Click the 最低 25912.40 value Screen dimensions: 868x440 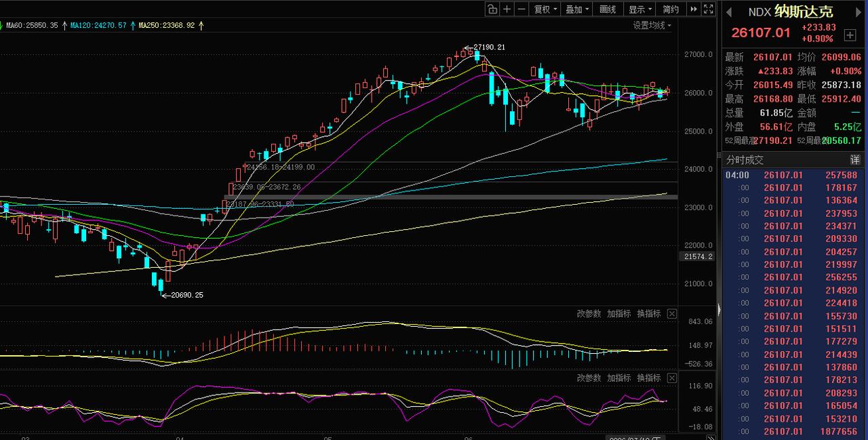841,99
